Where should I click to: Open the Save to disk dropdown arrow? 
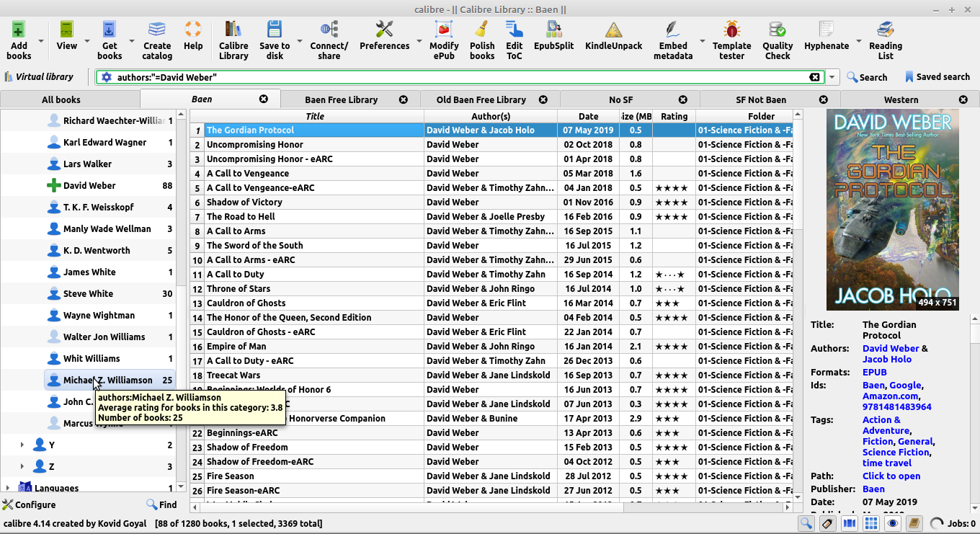point(299,41)
